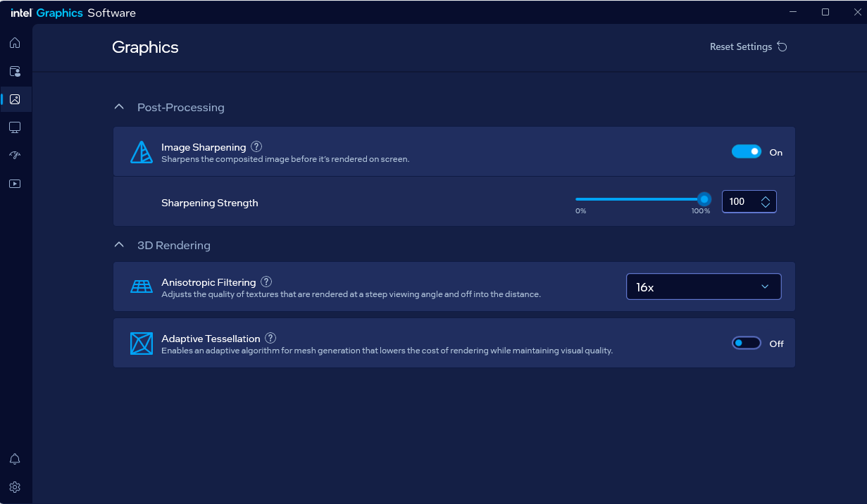This screenshot has height=504, width=867.
Task: Click help icon next to Image Sharpening
Action: point(256,147)
